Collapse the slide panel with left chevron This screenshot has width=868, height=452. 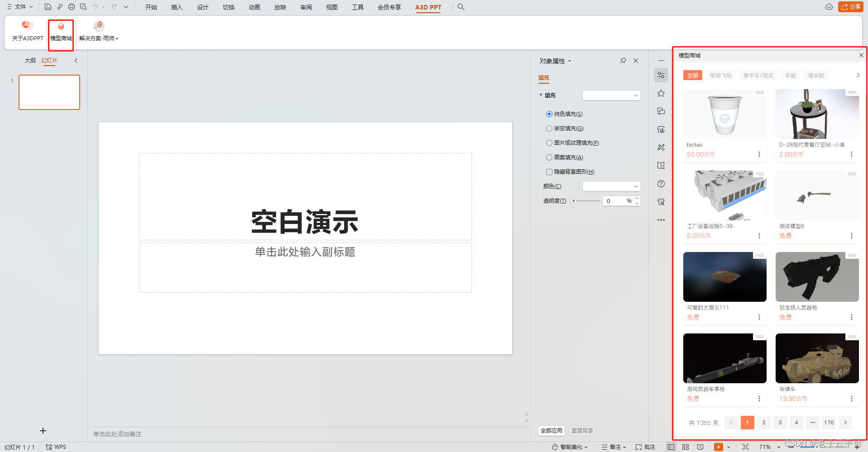[x=76, y=61]
